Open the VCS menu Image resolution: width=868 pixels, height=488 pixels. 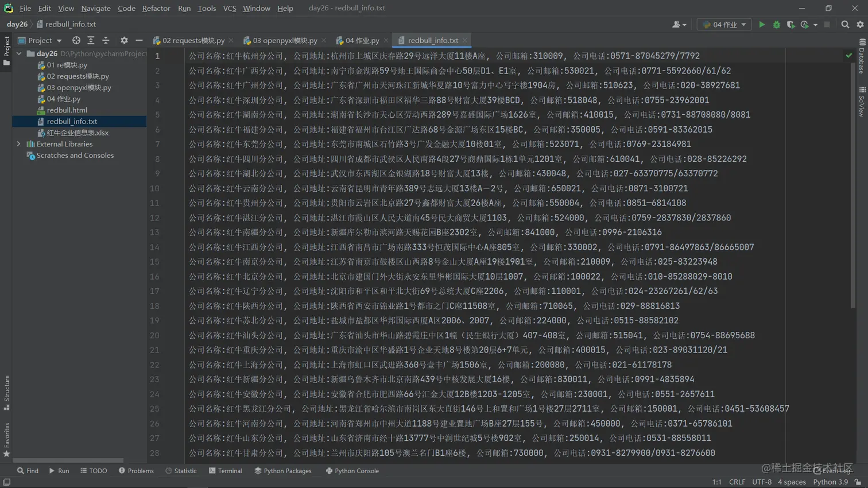(x=230, y=9)
